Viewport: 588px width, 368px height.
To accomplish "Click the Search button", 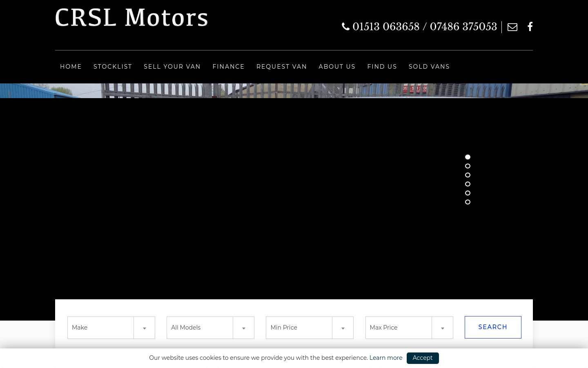I will click(x=493, y=327).
